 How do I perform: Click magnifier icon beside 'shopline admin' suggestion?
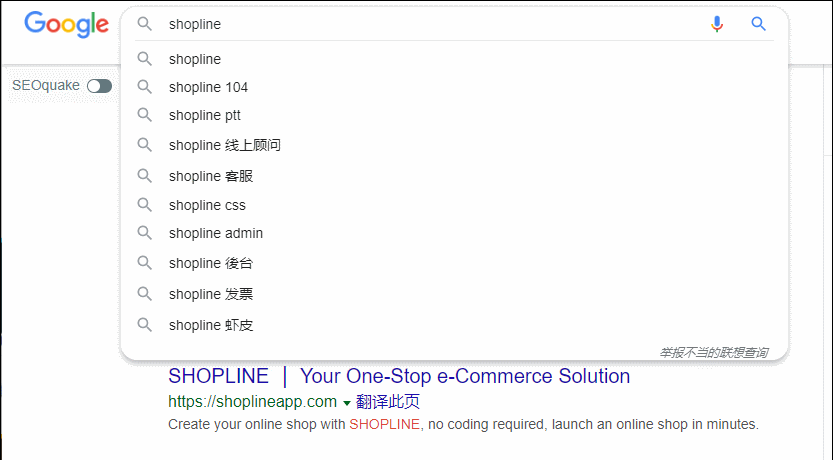click(144, 233)
